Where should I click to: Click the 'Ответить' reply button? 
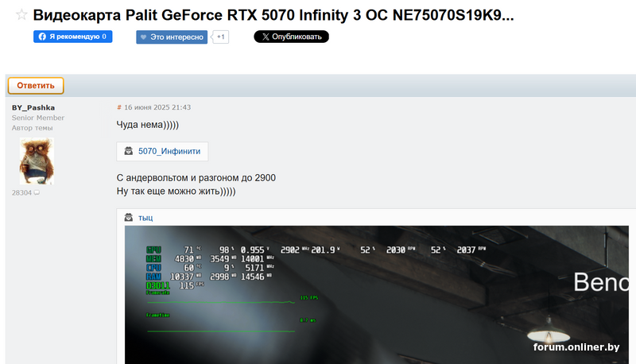[x=36, y=86]
